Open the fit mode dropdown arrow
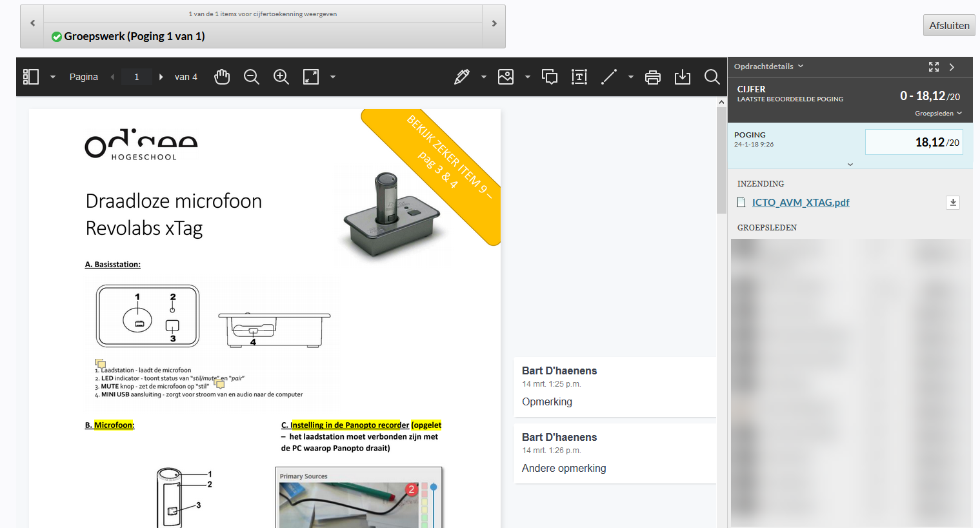 [333, 77]
